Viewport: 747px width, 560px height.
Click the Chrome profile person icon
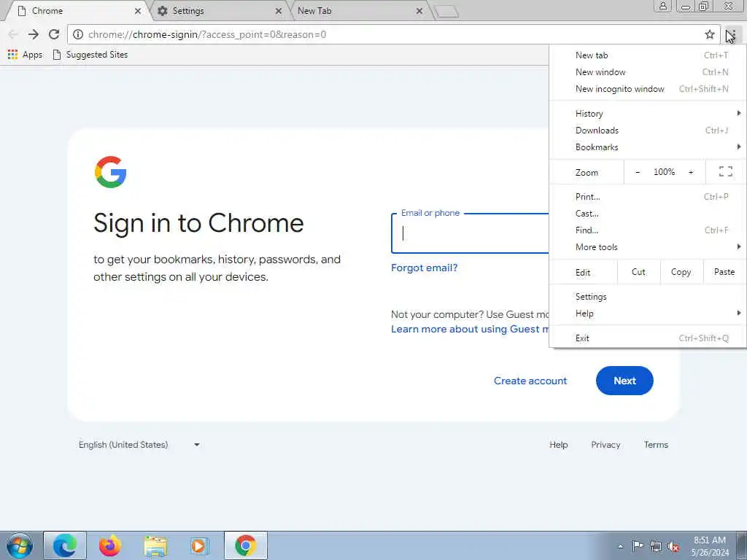point(662,6)
